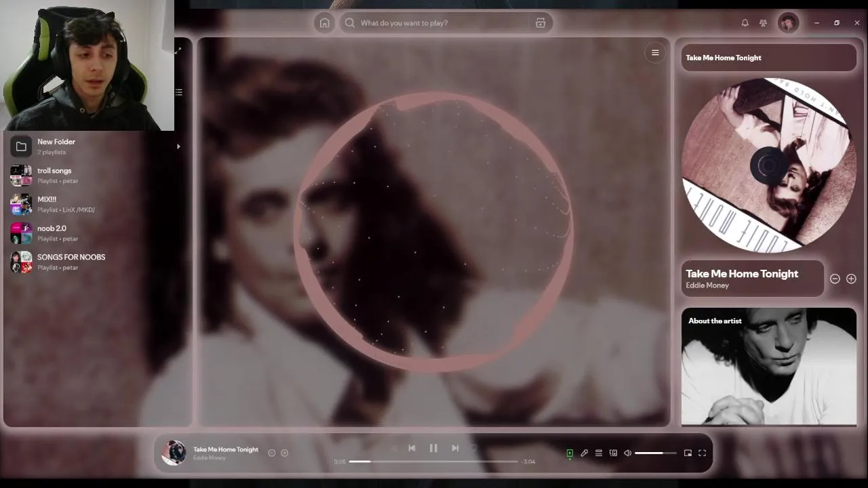868x488 pixels.
Task: Click the troll songs playlist cover
Action: pos(21,176)
